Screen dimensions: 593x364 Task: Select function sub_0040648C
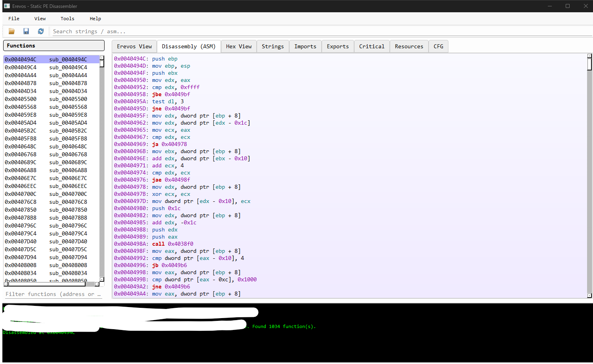click(x=51, y=146)
